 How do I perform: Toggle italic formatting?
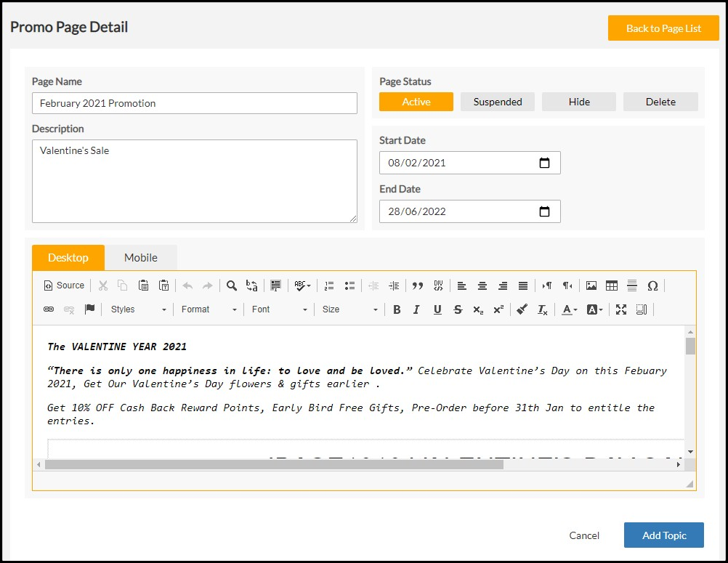(x=416, y=309)
